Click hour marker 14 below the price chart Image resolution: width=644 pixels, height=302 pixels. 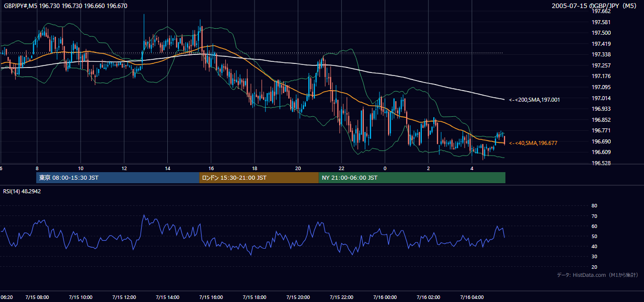point(167,168)
